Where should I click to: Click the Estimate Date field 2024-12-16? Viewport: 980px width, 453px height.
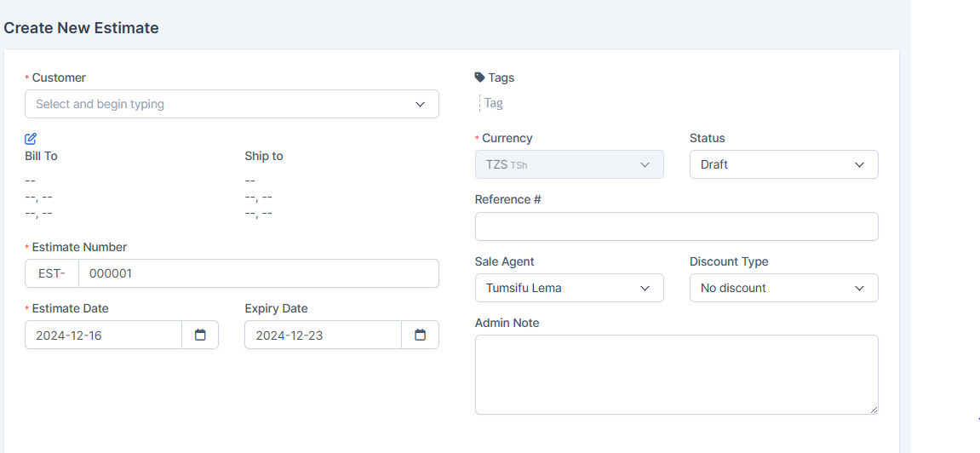click(x=103, y=335)
